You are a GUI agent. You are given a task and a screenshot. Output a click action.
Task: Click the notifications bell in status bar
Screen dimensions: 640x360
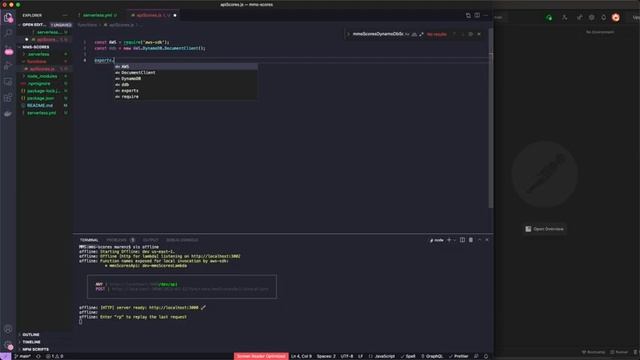pos(486,356)
